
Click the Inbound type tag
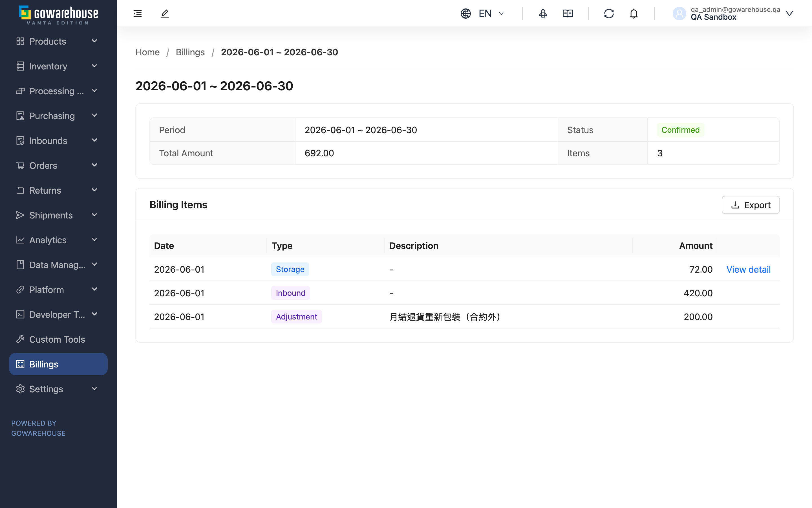pos(291,293)
